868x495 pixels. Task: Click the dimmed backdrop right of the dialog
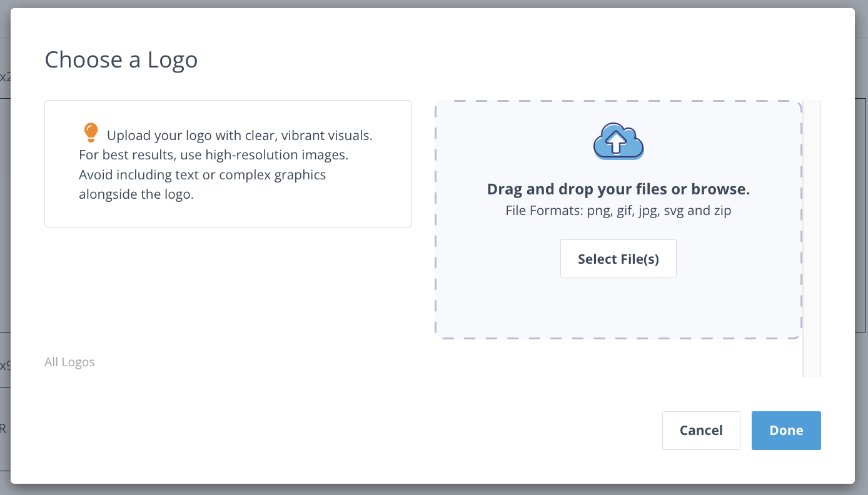861,250
